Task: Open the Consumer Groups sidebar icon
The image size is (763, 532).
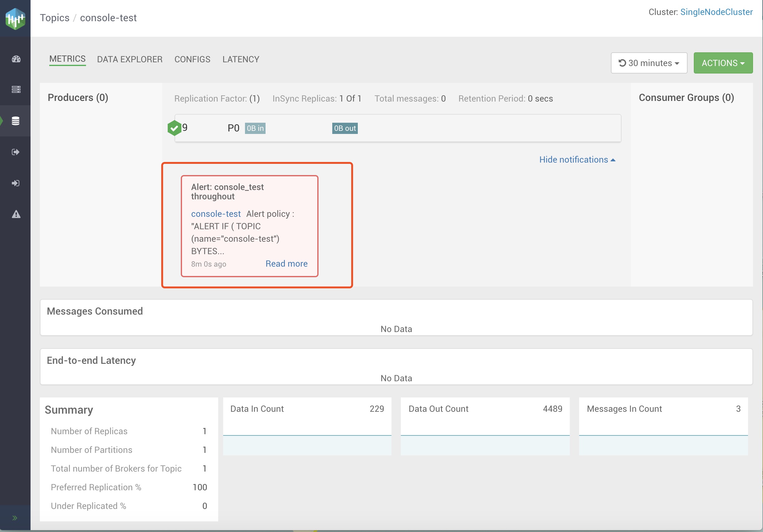Action: point(16,183)
